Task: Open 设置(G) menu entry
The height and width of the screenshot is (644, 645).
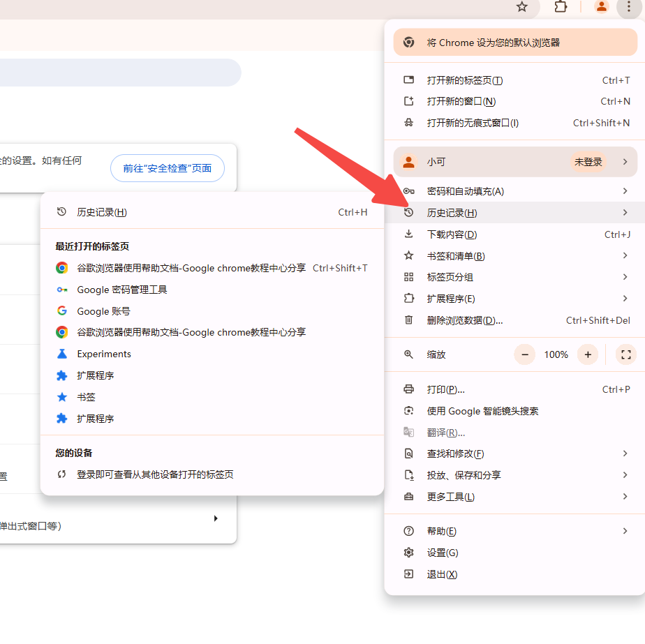Action: coord(515,553)
